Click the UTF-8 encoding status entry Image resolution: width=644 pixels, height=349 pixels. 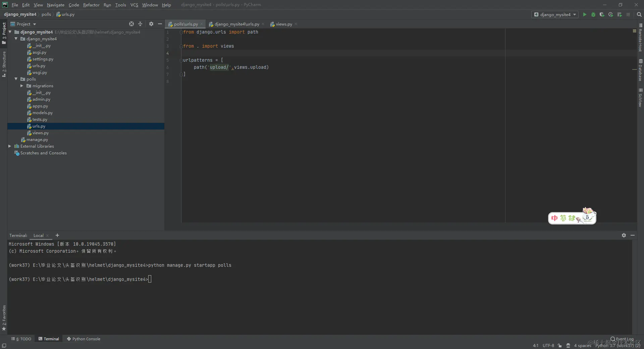548,345
